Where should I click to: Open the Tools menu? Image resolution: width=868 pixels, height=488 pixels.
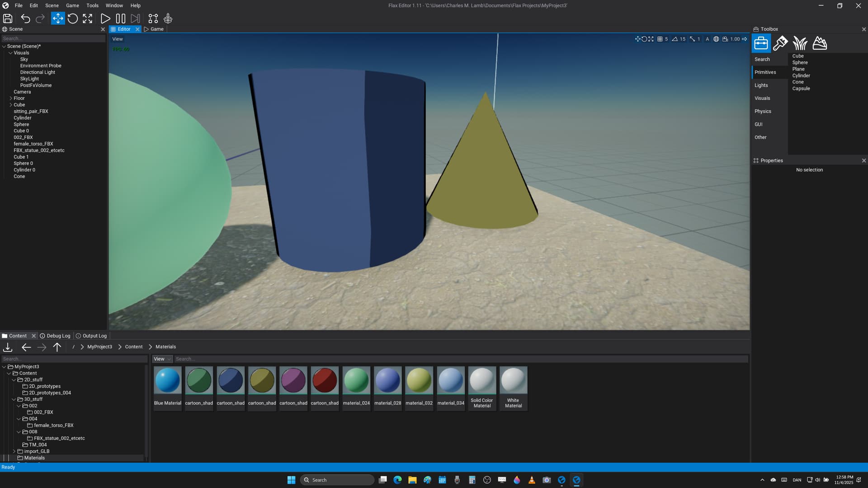click(x=92, y=5)
